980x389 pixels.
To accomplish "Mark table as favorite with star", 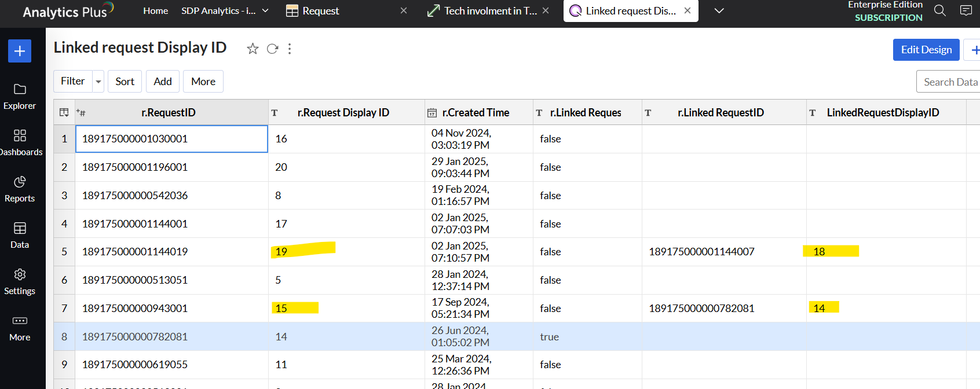I will pos(253,49).
